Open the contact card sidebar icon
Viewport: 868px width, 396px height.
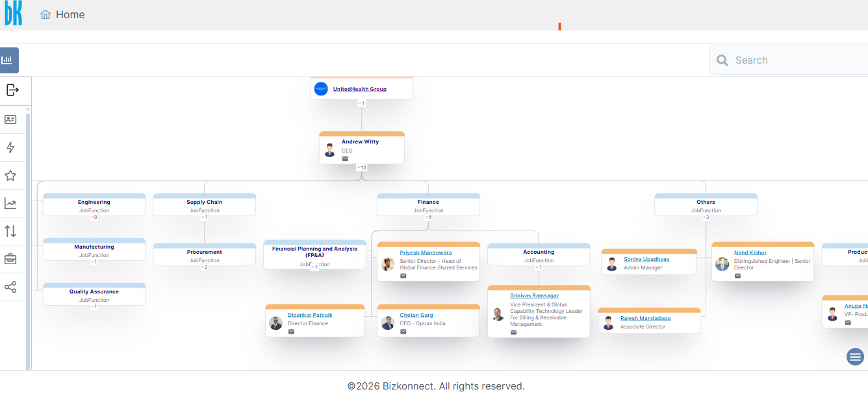[10, 119]
